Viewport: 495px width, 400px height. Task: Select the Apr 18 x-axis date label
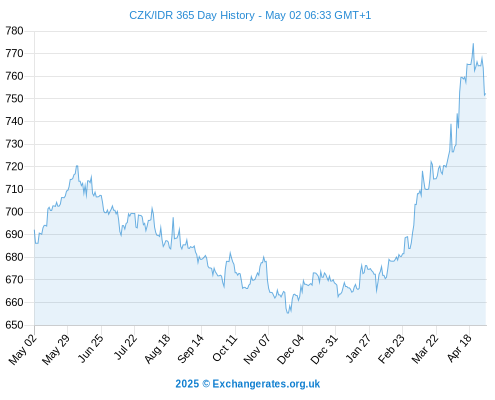click(x=459, y=348)
